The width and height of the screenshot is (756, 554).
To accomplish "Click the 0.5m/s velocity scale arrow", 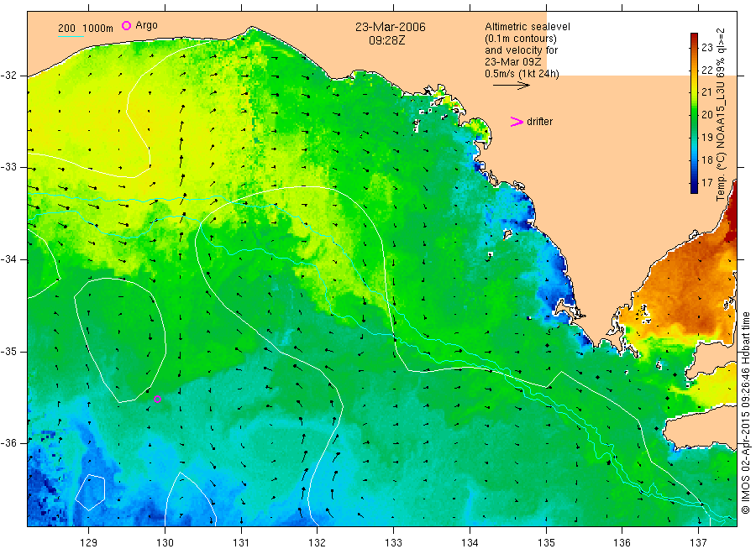I will pos(511,86).
